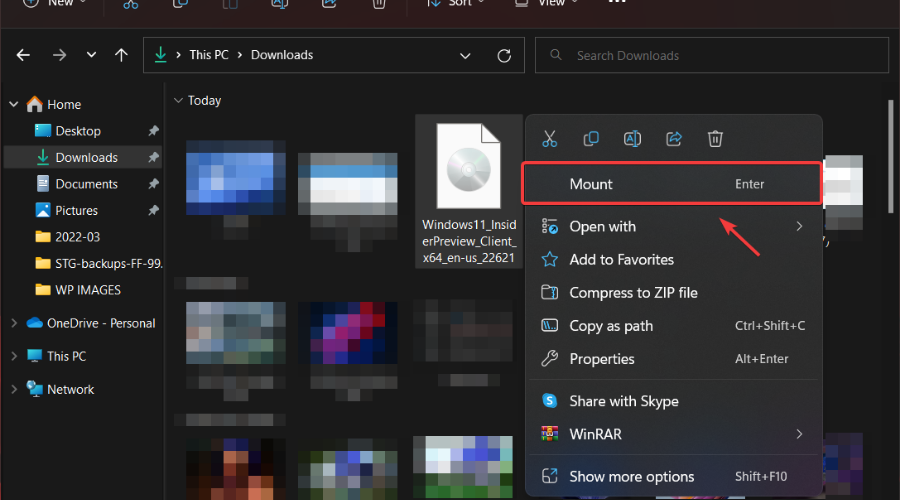Click the Up one level arrow
The width and height of the screenshot is (900, 500).
121,55
